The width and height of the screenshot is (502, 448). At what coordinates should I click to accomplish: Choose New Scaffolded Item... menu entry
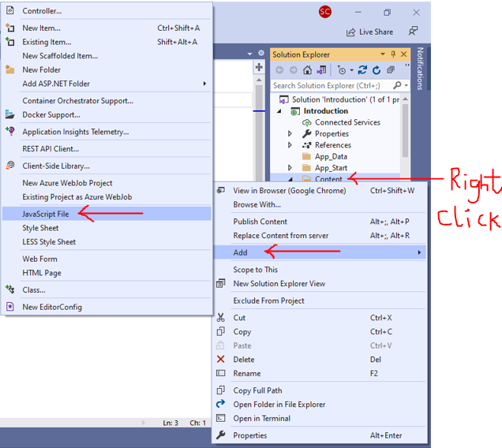107,56
